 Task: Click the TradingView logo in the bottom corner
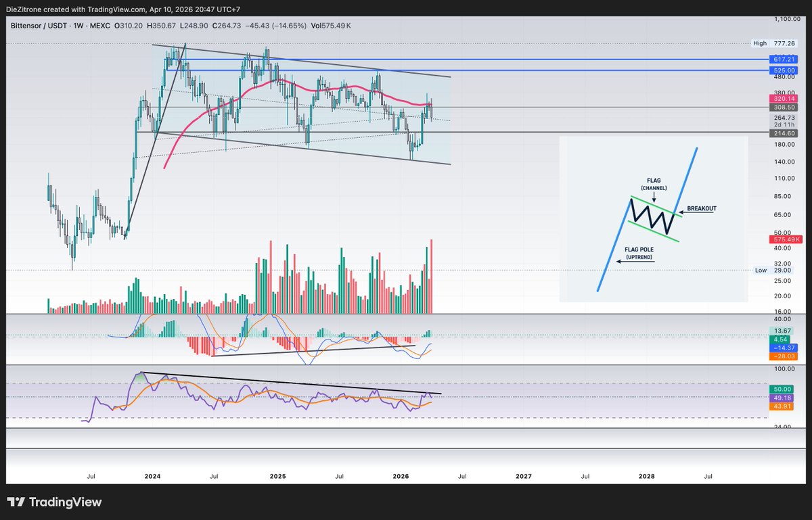coord(54,502)
